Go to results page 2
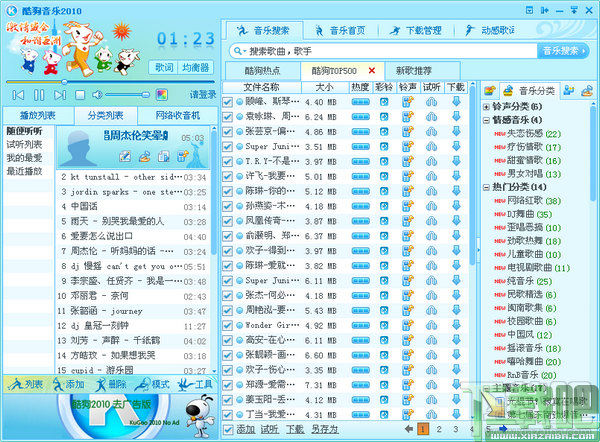This screenshot has height=442, width=600. click(439, 429)
